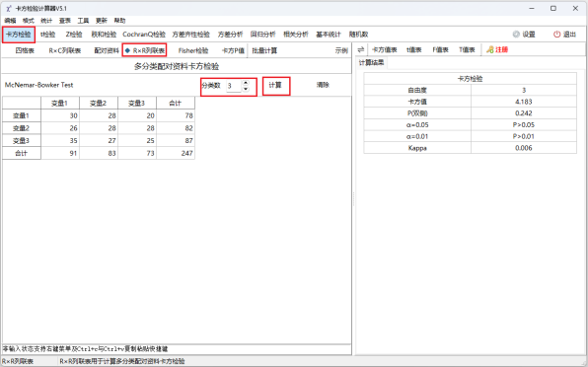This screenshot has width=588, height=367.
Task: Click the key icon beside 注册
Action: click(489, 49)
